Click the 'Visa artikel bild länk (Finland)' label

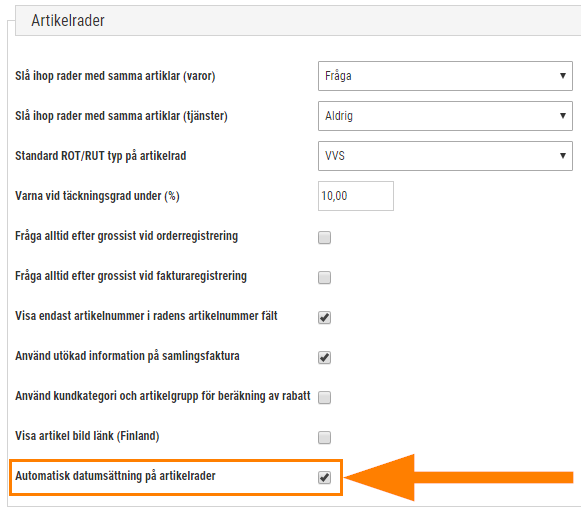87,436
